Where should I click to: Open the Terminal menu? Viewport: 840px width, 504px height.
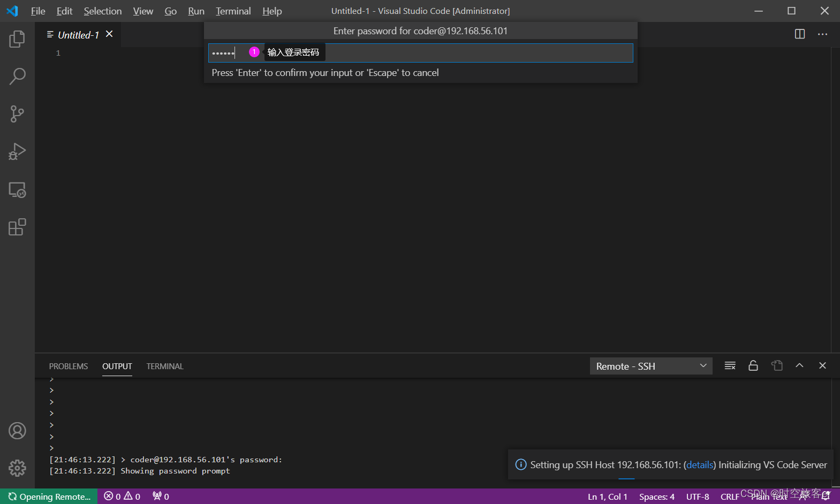233,11
